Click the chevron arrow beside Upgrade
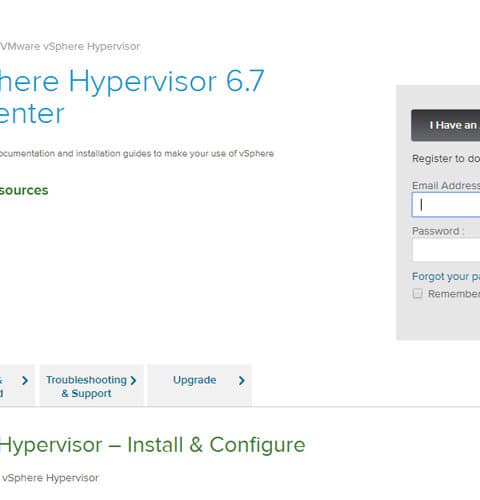 242,380
